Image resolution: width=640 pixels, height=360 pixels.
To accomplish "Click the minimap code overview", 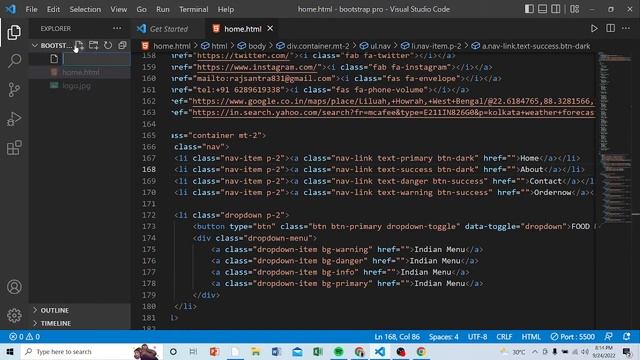I will tap(614, 139).
